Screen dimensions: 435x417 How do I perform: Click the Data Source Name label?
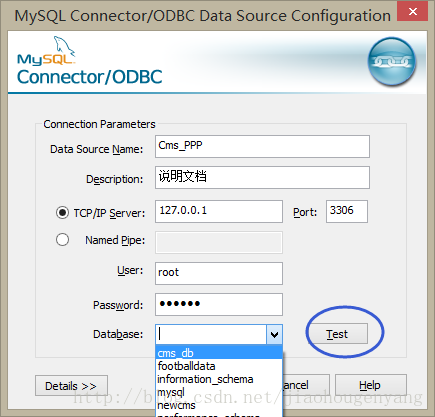[96, 149]
